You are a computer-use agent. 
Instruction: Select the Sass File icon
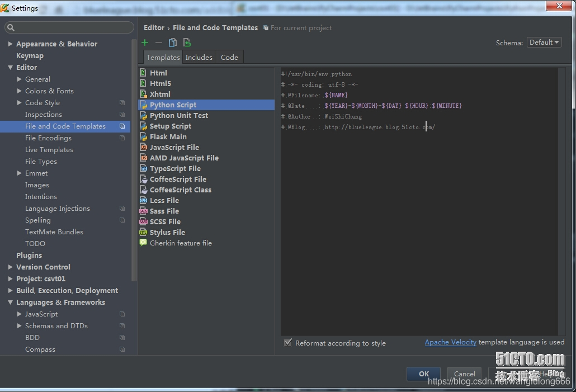pyautogui.click(x=143, y=211)
